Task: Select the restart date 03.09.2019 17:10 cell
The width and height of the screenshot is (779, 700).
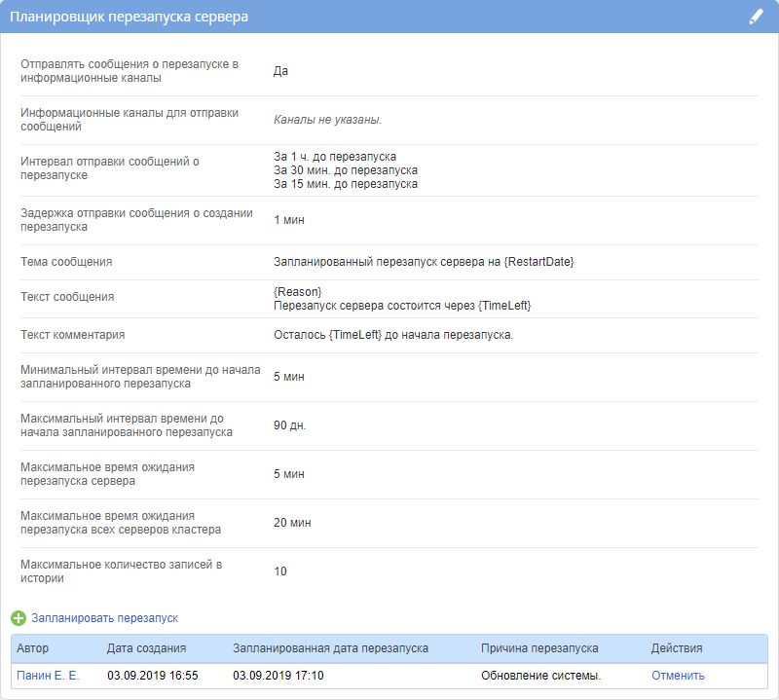Action: coord(278,676)
